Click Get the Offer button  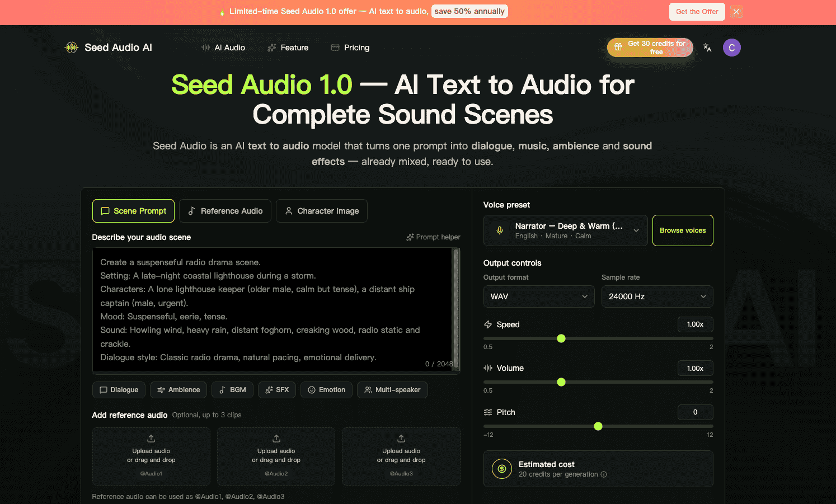tap(697, 12)
